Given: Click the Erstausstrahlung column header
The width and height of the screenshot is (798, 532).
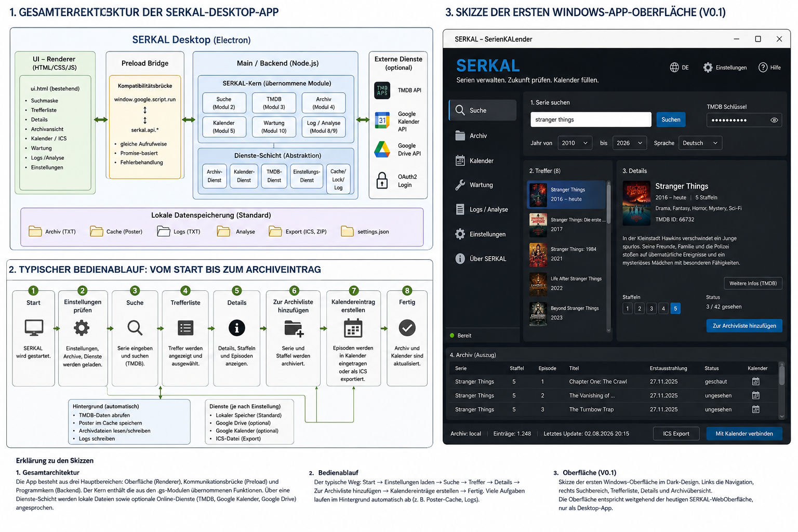Looking at the screenshot, I should click(668, 368).
